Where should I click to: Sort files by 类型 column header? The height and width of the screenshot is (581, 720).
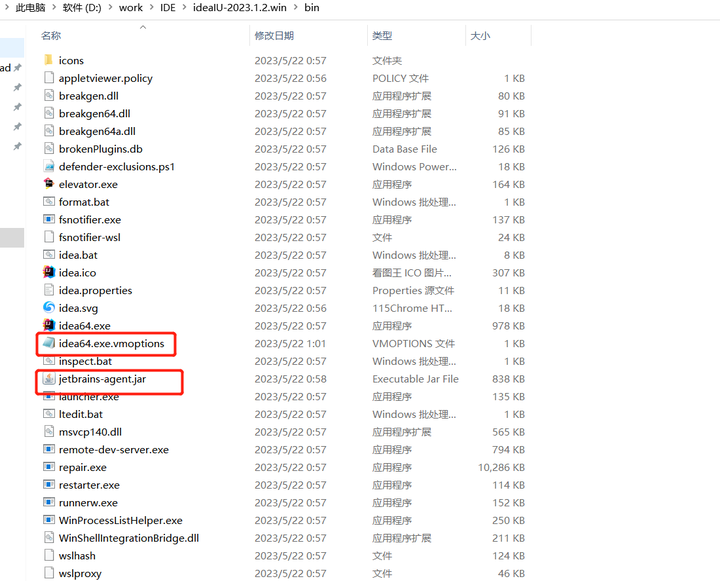point(382,36)
